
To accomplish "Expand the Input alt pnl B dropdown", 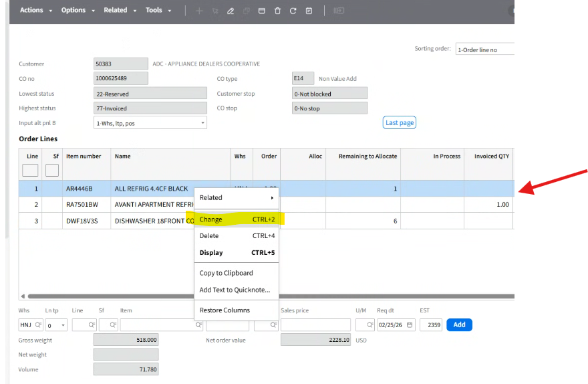I will click(202, 122).
